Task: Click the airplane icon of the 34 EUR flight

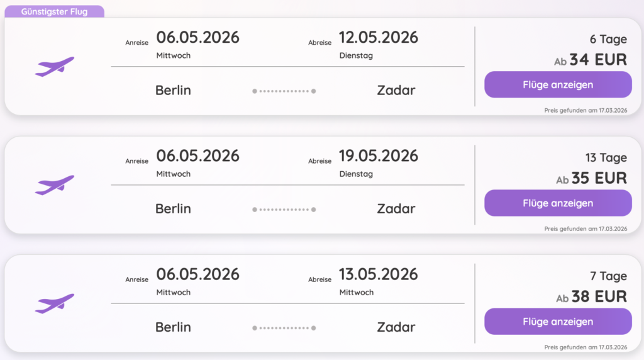Action: click(55, 66)
